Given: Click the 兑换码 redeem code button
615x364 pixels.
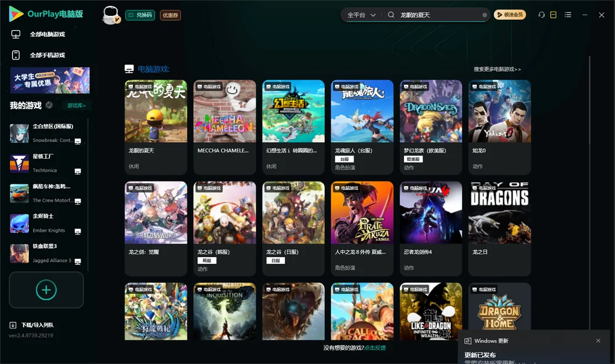Looking at the screenshot, I should 140,15.
